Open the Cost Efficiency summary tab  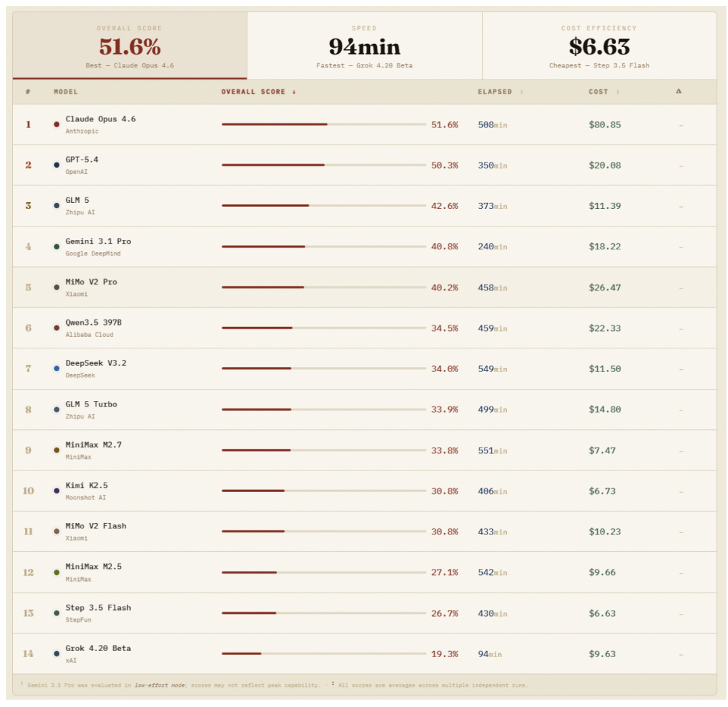click(x=599, y=45)
